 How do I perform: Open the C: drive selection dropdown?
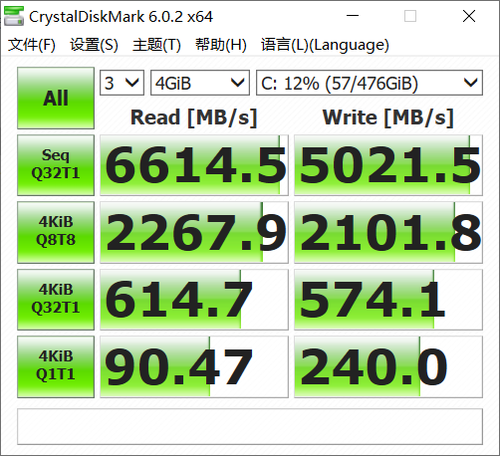click(x=369, y=83)
